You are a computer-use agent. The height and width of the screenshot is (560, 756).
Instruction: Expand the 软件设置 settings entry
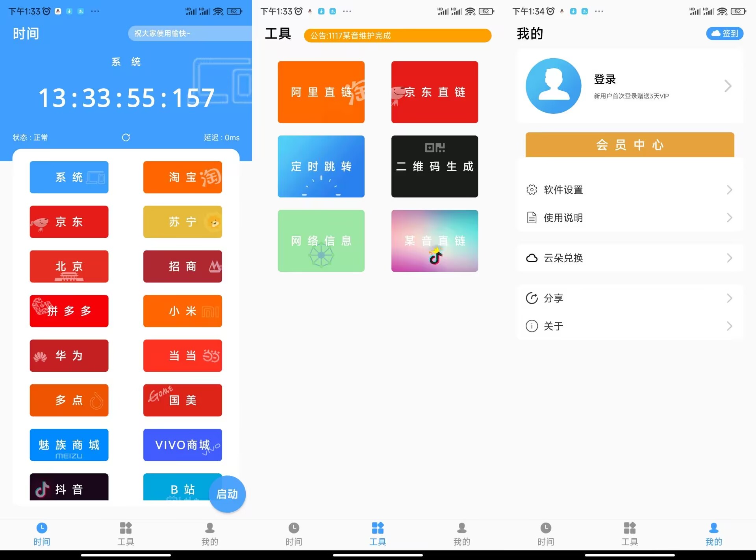(629, 189)
